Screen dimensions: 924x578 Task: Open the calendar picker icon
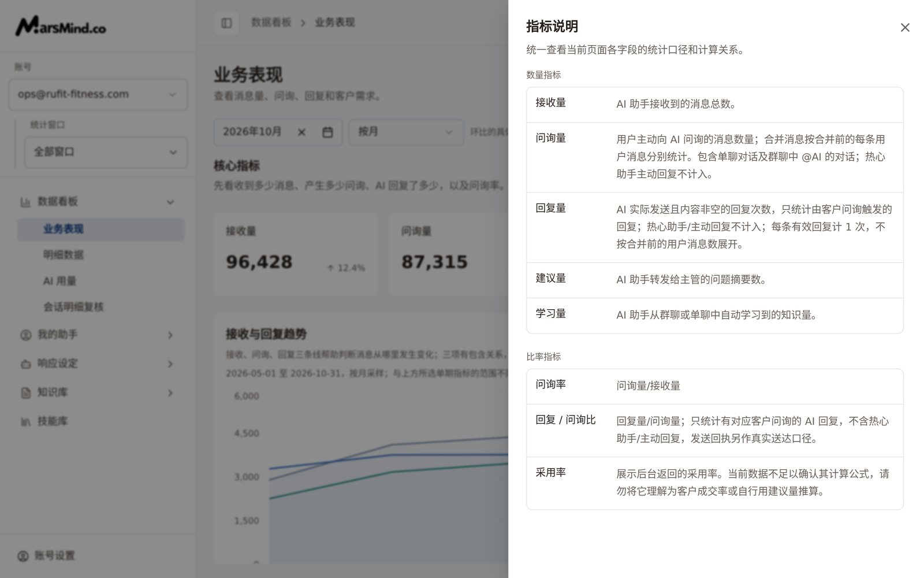click(x=327, y=132)
